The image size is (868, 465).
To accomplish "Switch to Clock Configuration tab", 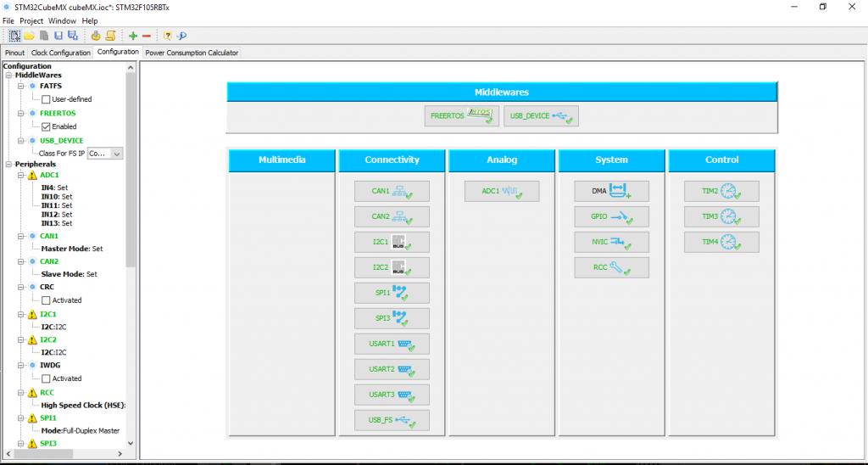I will pyautogui.click(x=61, y=53).
